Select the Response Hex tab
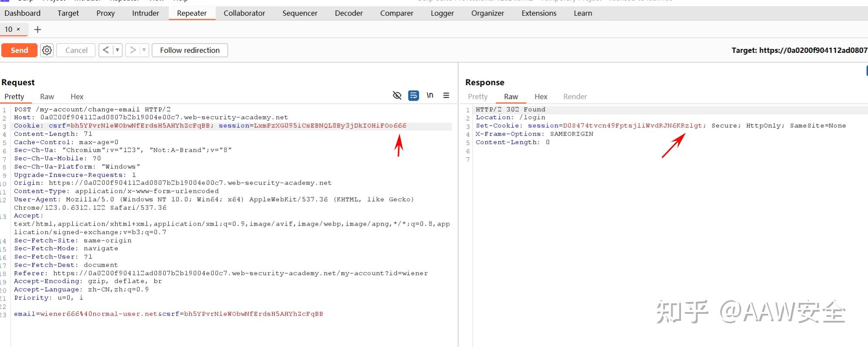 [541, 96]
